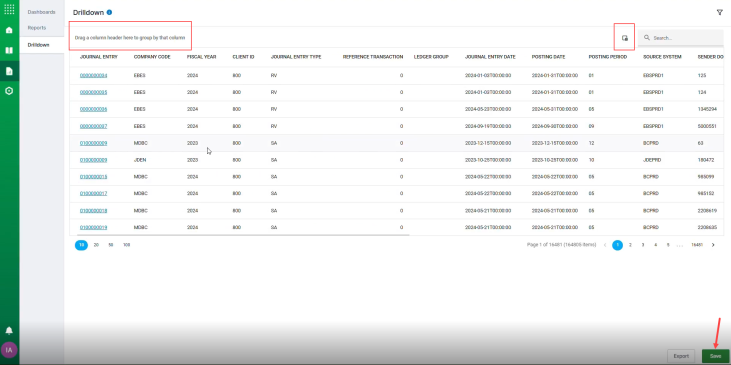Open journal entry link 0100000017
This screenshot has height=365, width=731.
[93, 193]
